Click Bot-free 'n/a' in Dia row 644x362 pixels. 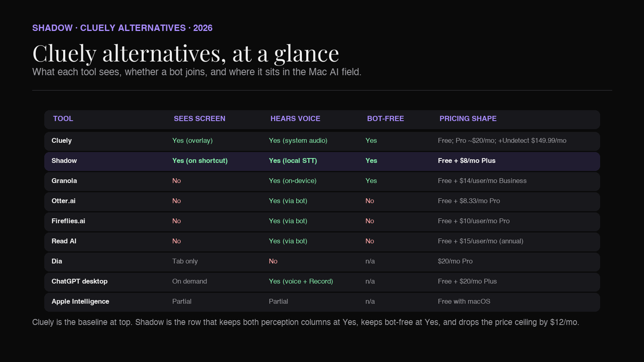[x=370, y=261]
